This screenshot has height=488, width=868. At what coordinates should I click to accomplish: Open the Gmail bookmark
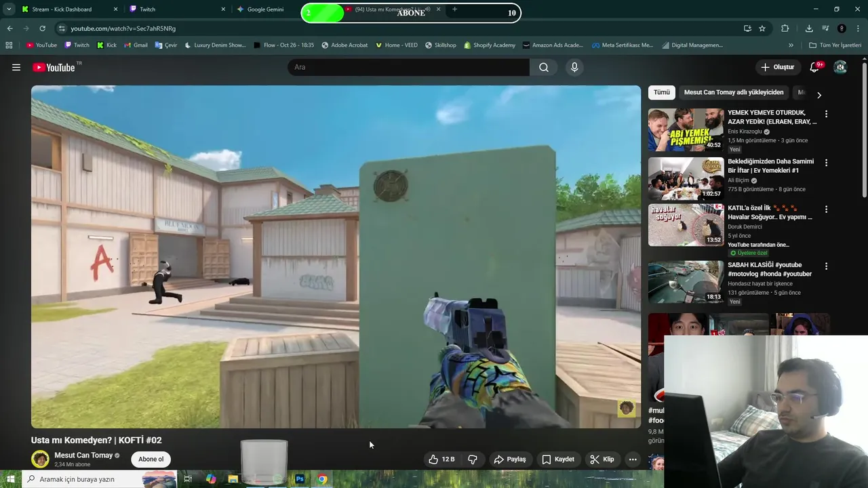pyautogui.click(x=136, y=45)
